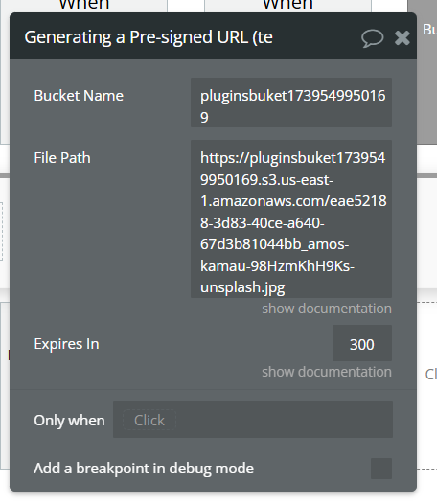
Task: Click the Bucket Name value field
Action: (291, 103)
